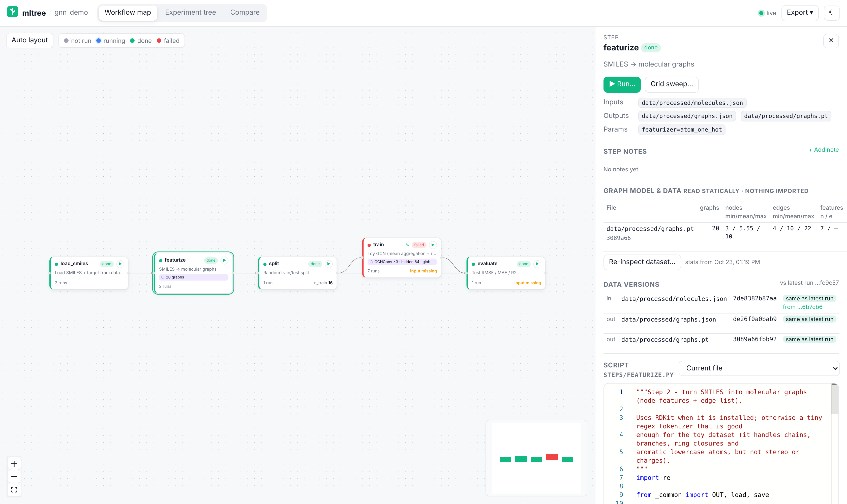This screenshot has height=504, width=847.
Task: Run the load_smiles node play icon
Action: pyautogui.click(x=120, y=264)
